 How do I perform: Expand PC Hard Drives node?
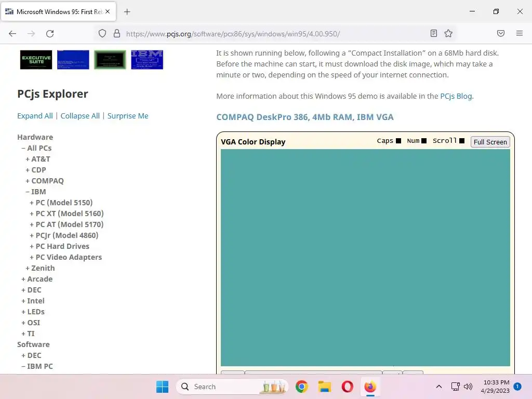tap(59, 246)
